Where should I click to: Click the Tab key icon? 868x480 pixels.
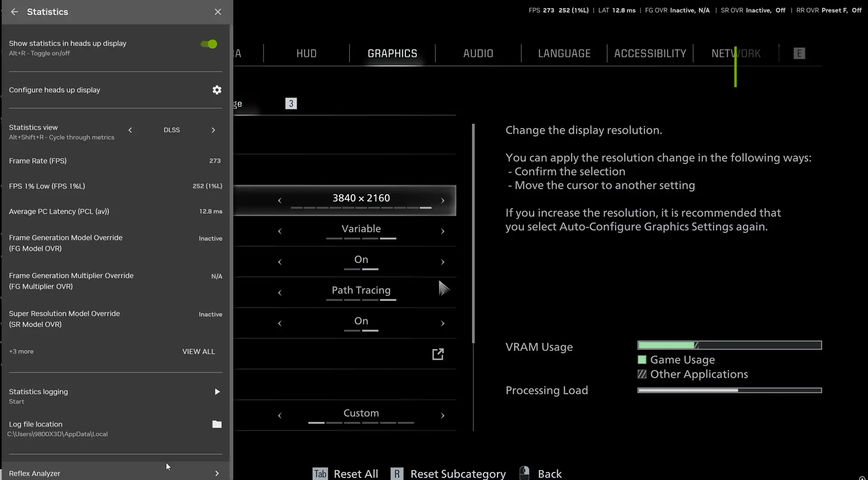coord(320,474)
